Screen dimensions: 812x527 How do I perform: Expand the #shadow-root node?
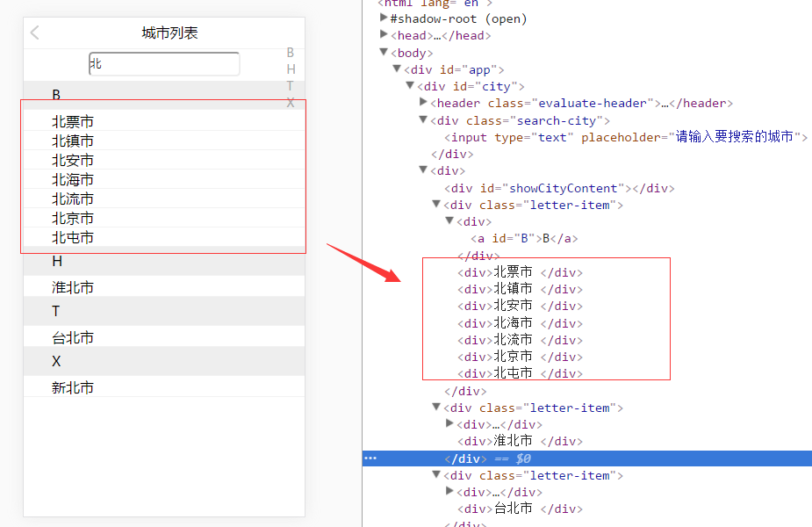384,18
